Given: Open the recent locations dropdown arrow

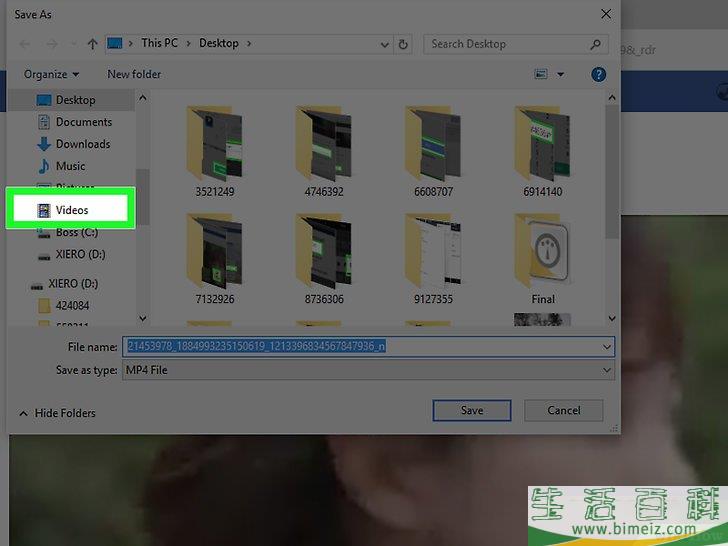Looking at the screenshot, I should pyautogui.click(x=73, y=44).
